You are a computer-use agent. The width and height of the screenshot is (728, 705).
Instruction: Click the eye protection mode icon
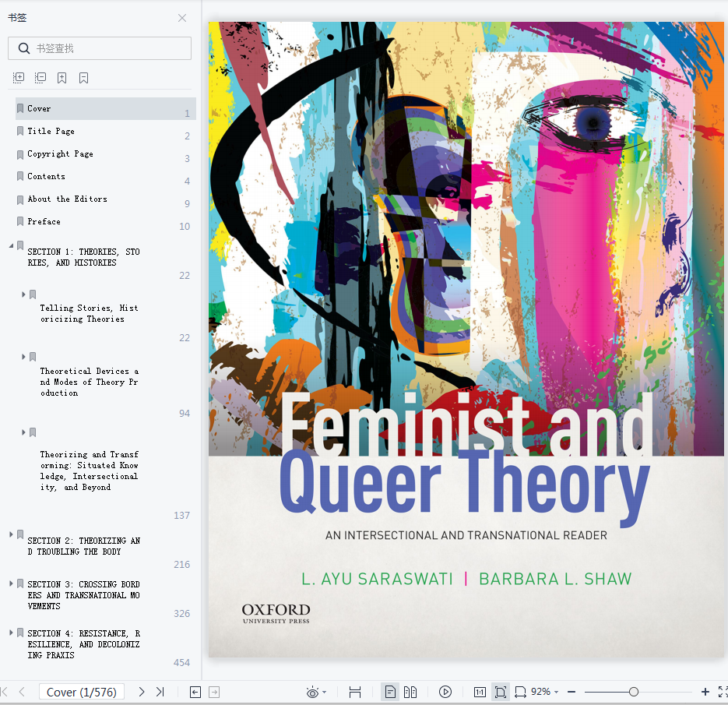(x=312, y=693)
